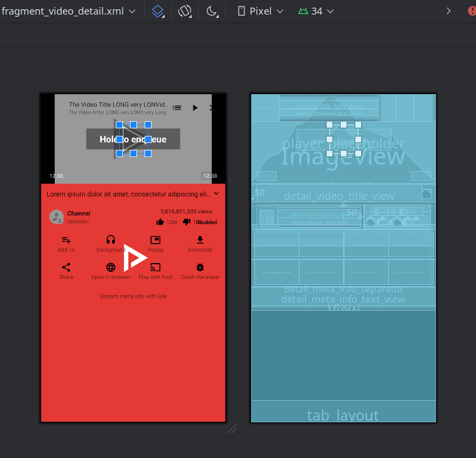Click the thumbs down icon
Viewport: 476px width, 458px height.
pos(186,222)
